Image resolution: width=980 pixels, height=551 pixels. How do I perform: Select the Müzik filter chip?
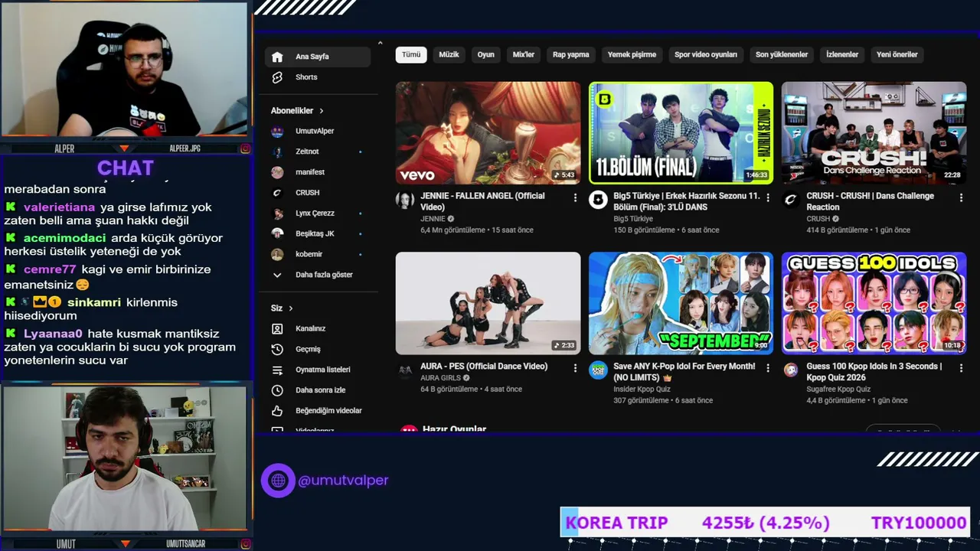[449, 54]
